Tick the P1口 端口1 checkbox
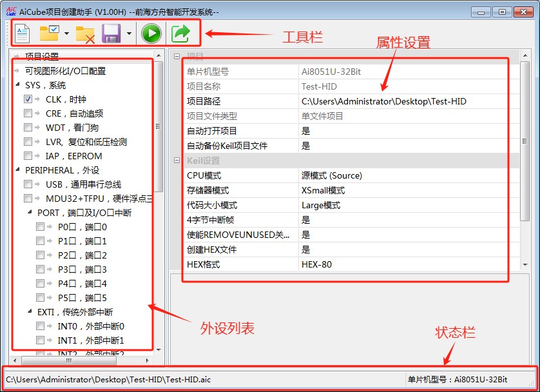 [41, 240]
